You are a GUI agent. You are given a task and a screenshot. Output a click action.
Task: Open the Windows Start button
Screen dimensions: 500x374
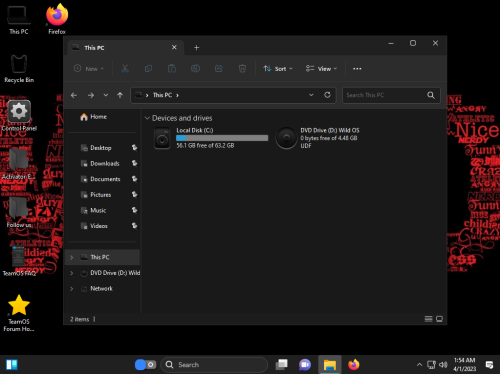[x=12, y=365]
